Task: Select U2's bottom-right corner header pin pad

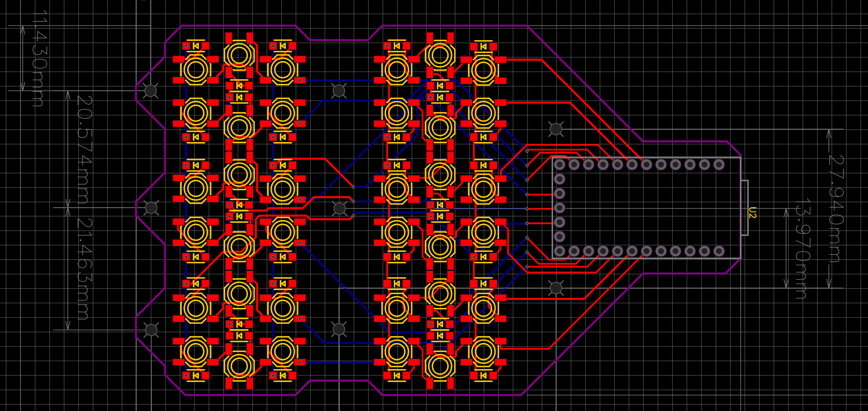Action: (x=719, y=251)
